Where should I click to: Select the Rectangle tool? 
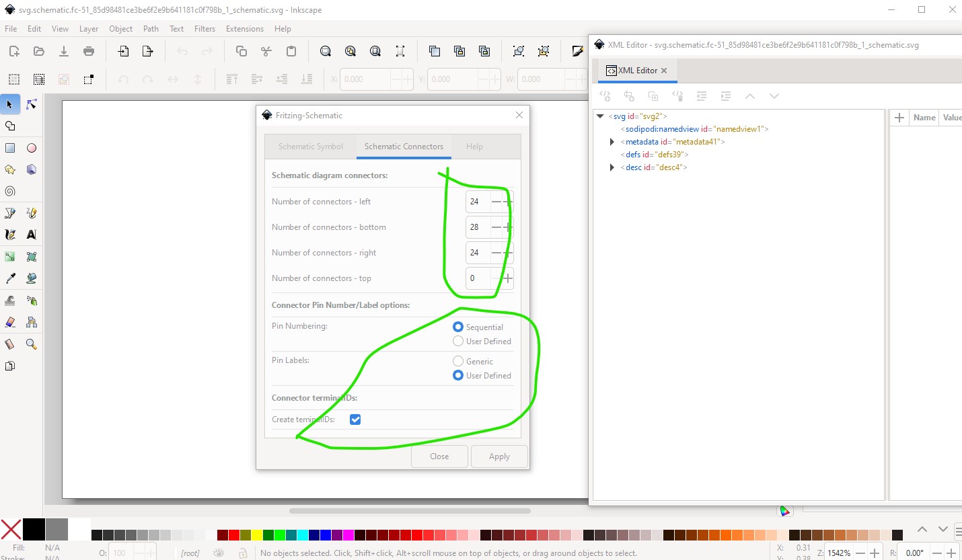pos(10,148)
